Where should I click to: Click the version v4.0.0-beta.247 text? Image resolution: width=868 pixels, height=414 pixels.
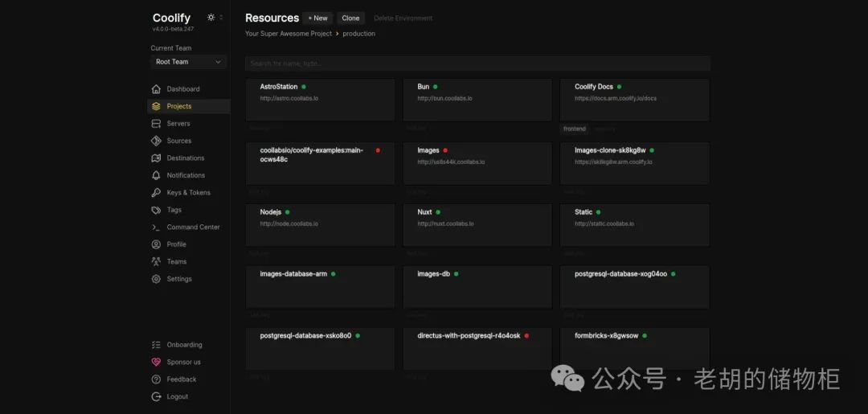pos(173,29)
